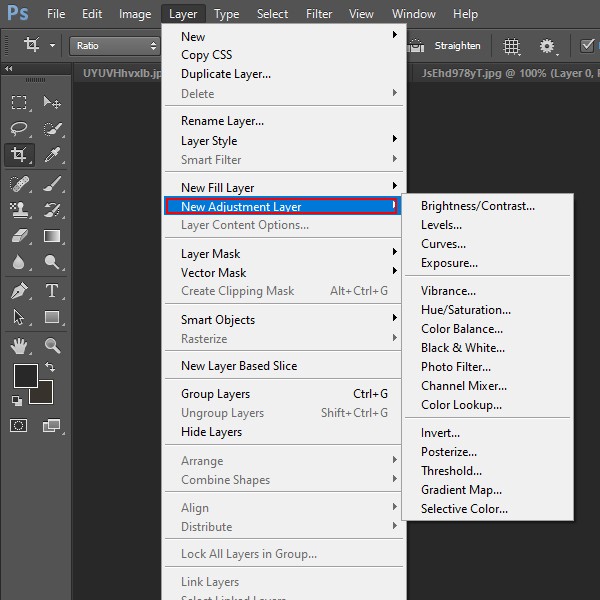Open additional crop settings gear

coord(547,46)
